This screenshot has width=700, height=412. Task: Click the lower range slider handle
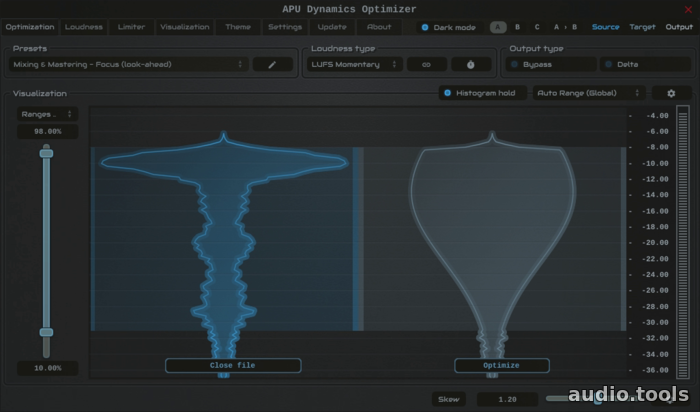[46, 332]
